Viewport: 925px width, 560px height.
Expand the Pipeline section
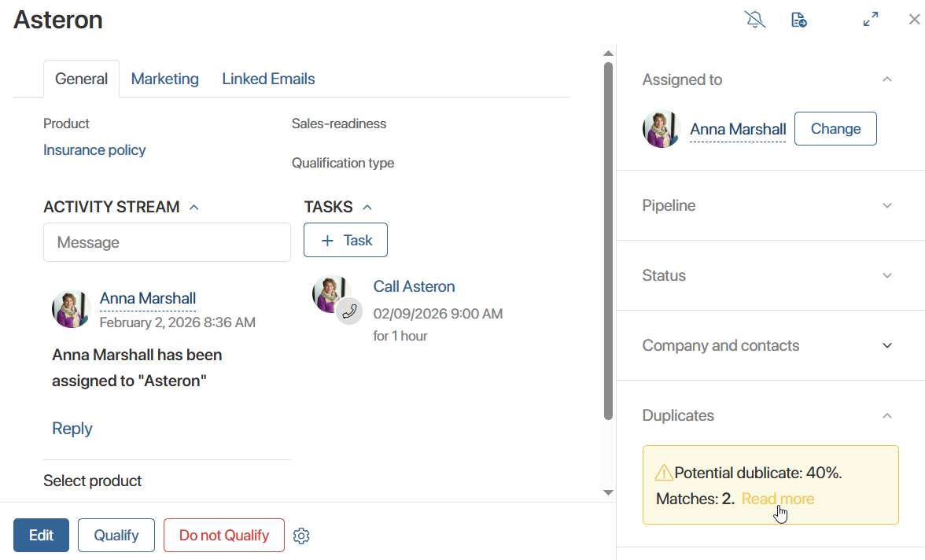pos(887,205)
